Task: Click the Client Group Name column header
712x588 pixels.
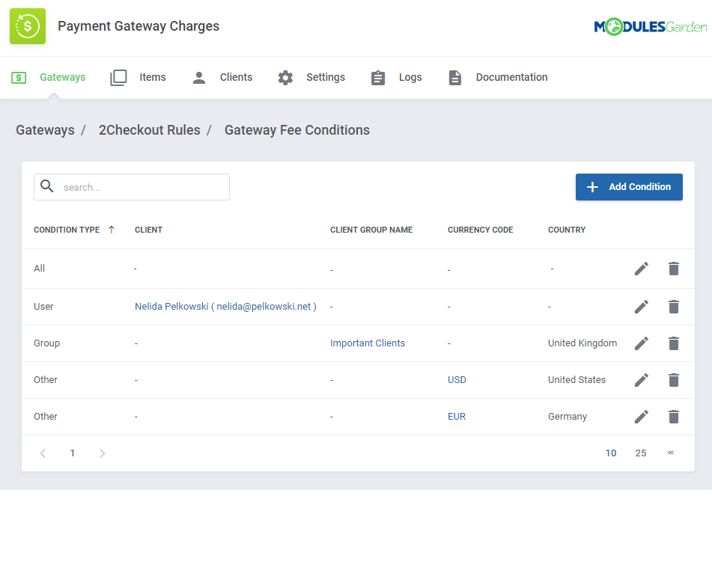Action: click(371, 230)
